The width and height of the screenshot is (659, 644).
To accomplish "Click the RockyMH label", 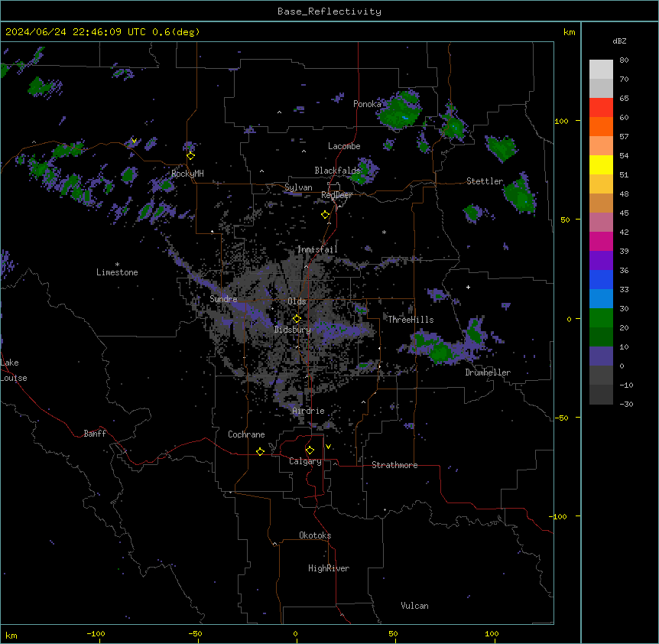I will [x=187, y=174].
